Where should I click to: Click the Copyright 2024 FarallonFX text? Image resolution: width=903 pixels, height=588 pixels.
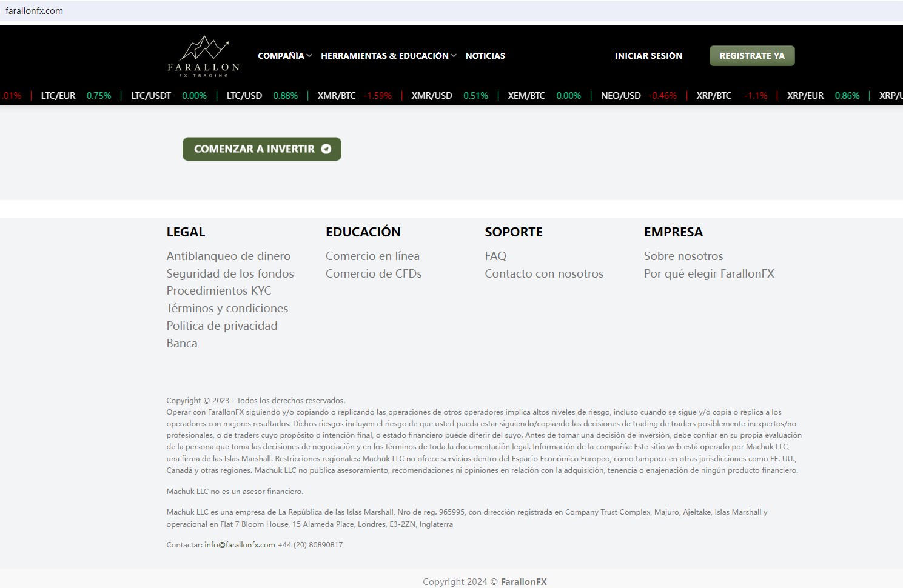(485, 582)
